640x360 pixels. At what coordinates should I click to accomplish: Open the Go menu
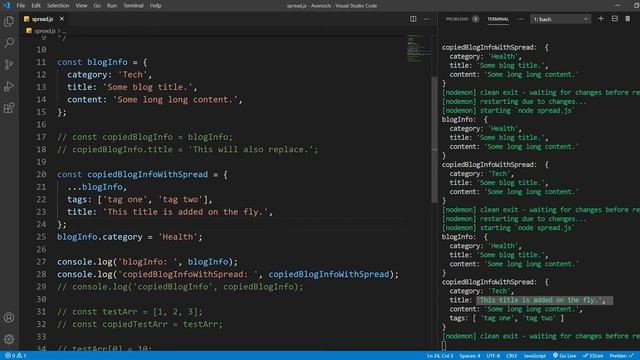click(97, 5)
